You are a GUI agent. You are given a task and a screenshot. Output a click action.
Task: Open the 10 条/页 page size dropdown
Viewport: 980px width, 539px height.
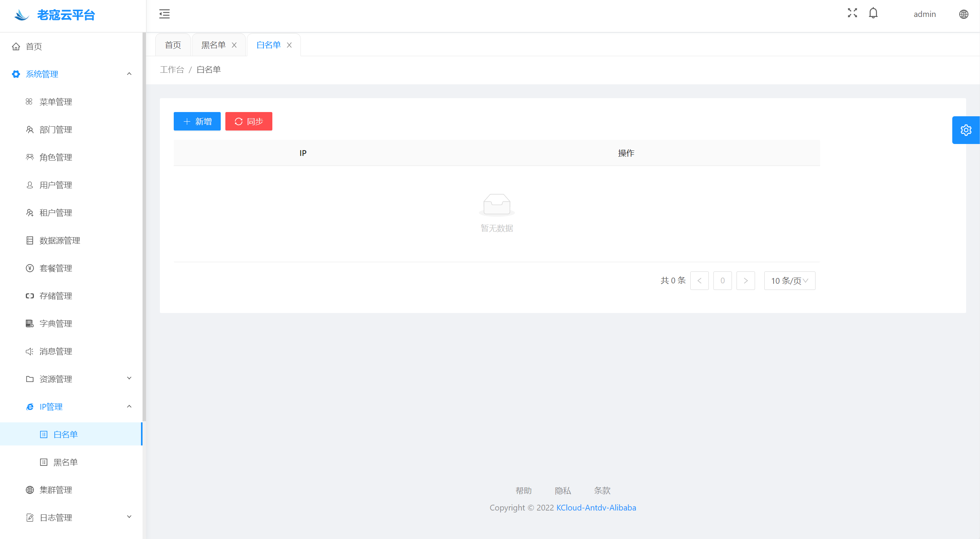[789, 281]
